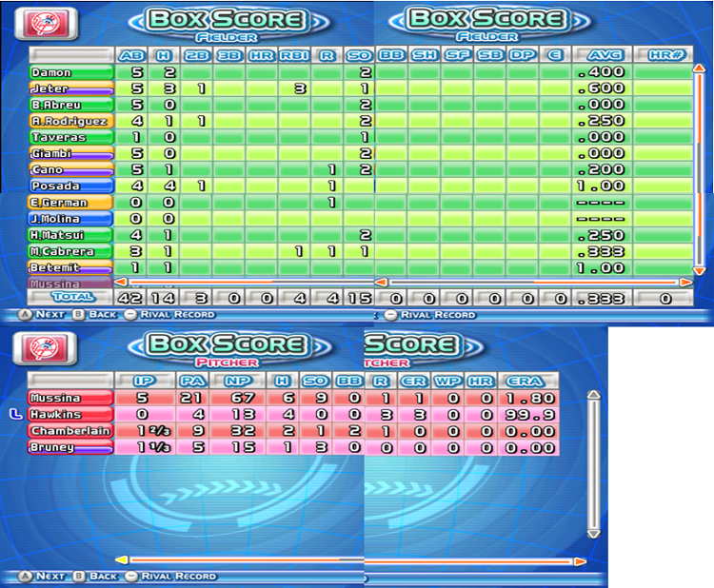Viewport: 714px width, 588px height.
Task: Select player Giambi
Action: (71, 153)
